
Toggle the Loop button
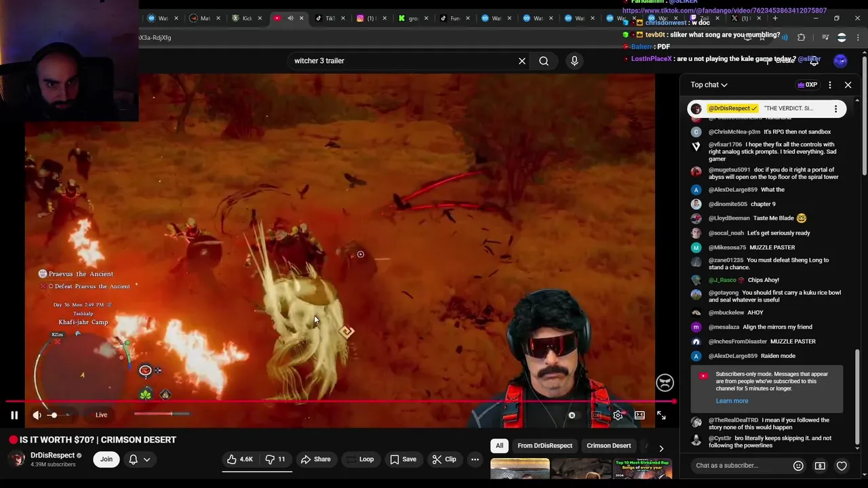click(359, 460)
